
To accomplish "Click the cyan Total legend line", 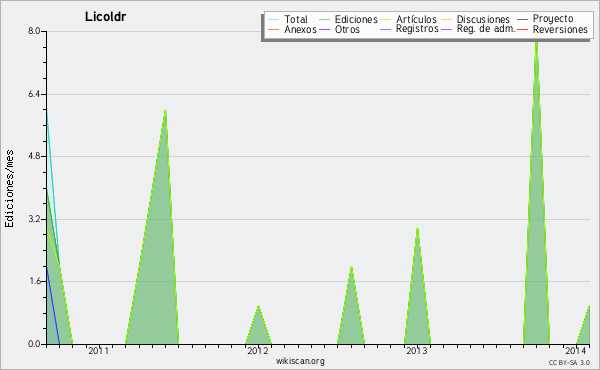I will click(x=274, y=19).
